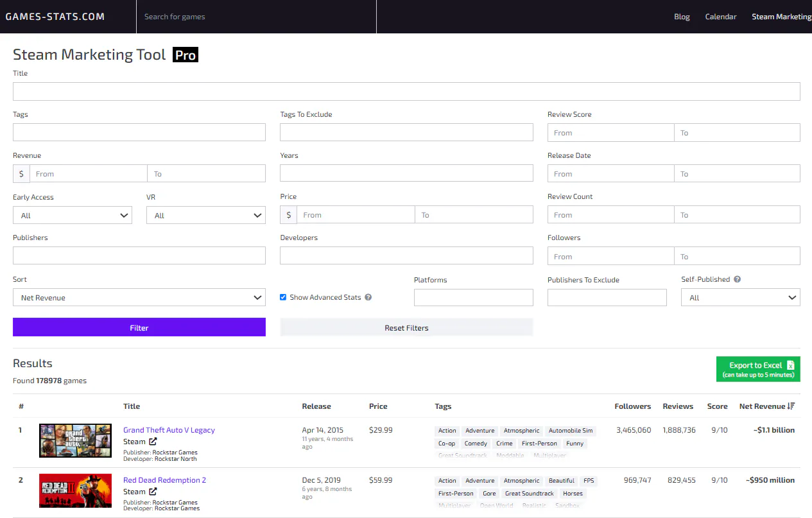Click the Release Date To field

click(737, 173)
